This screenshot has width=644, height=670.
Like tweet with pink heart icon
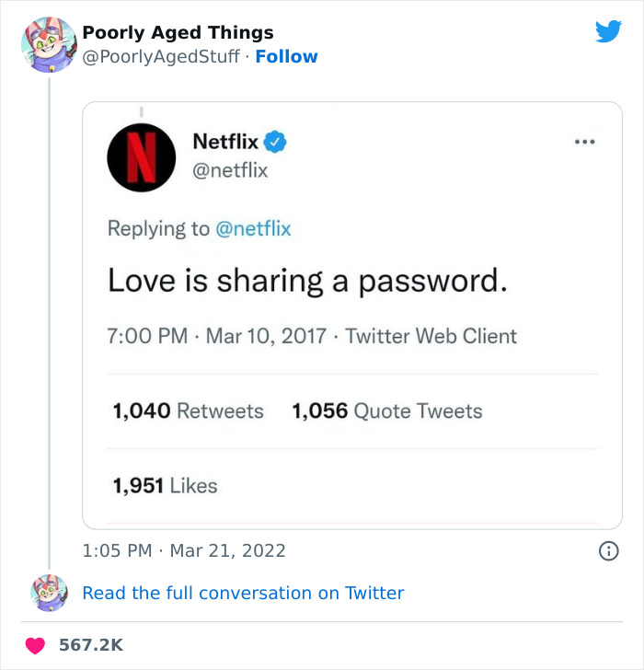[35, 645]
